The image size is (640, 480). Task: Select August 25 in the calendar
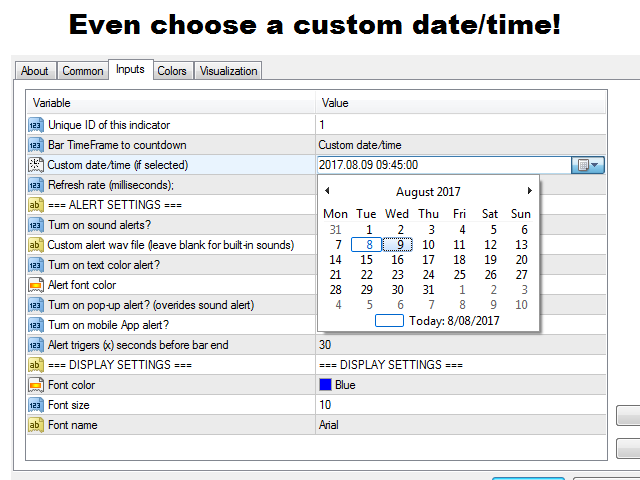coord(459,275)
